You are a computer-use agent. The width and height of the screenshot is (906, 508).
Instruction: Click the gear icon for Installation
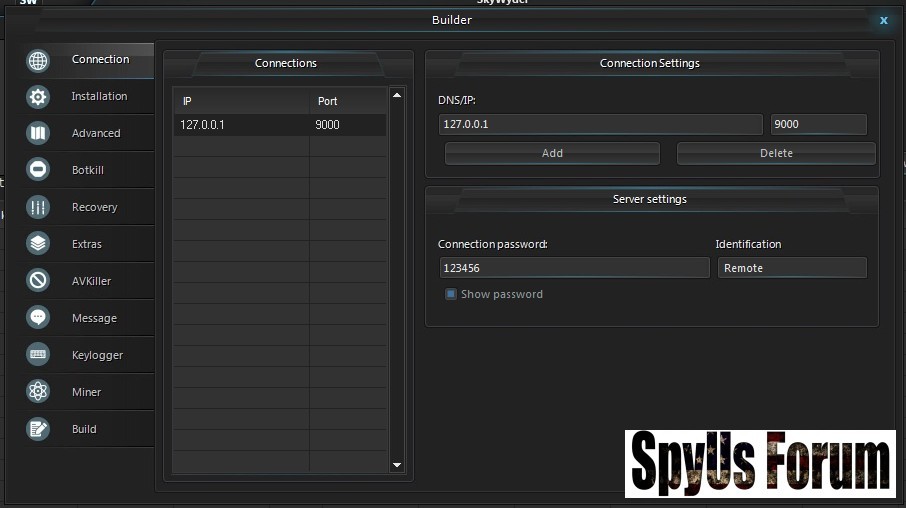click(38, 97)
